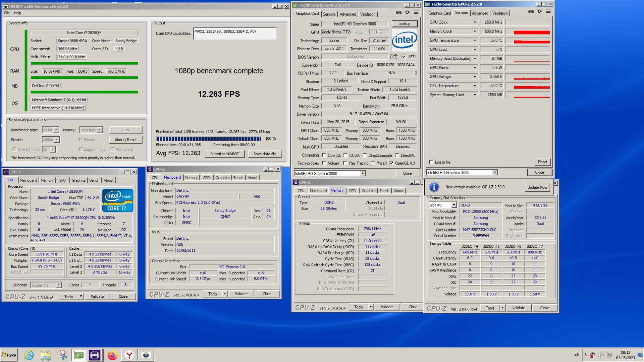Click Lookup button in GPU-Z
Screen dimensions: 644x362
point(404,24)
